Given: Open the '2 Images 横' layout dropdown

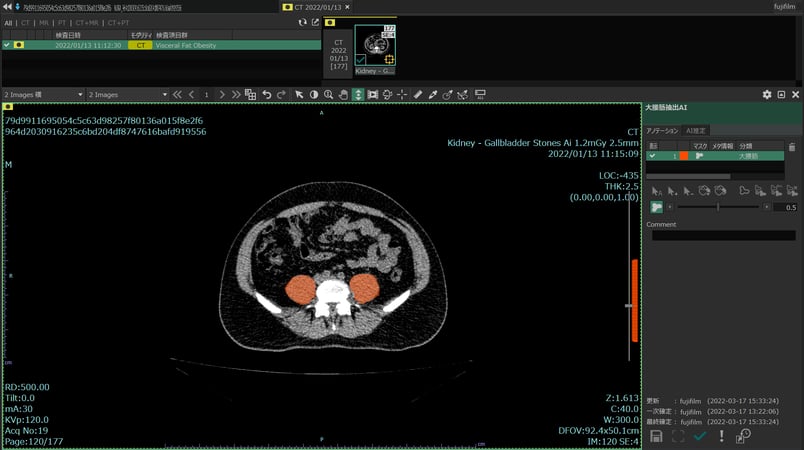Looking at the screenshot, I should pos(42,94).
